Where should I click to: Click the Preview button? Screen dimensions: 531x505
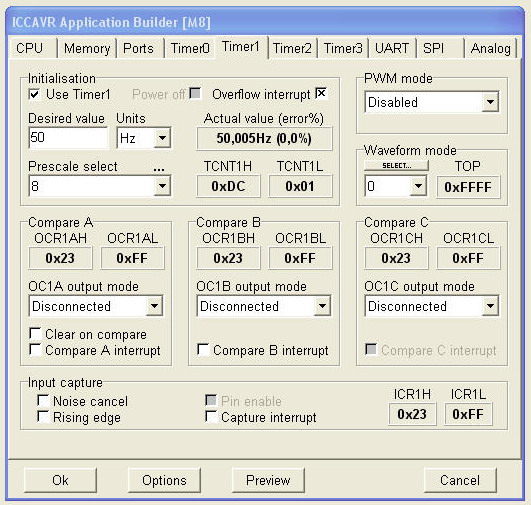point(268,480)
